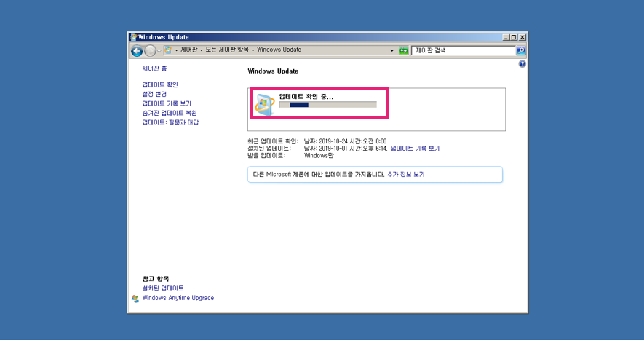Close the Windows Update window

coord(522,37)
